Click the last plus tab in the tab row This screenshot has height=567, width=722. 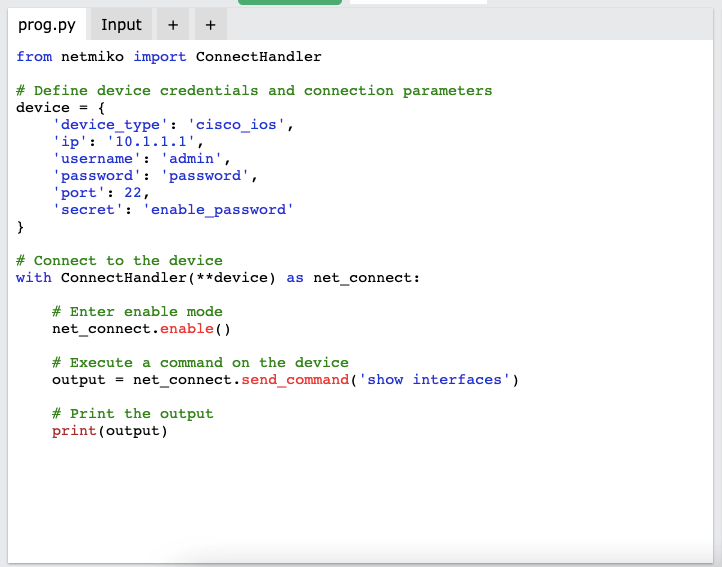click(210, 24)
